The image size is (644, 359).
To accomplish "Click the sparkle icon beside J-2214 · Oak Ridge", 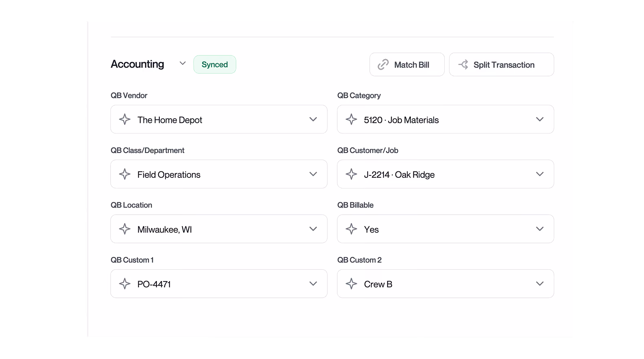I will tap(351, 174).
